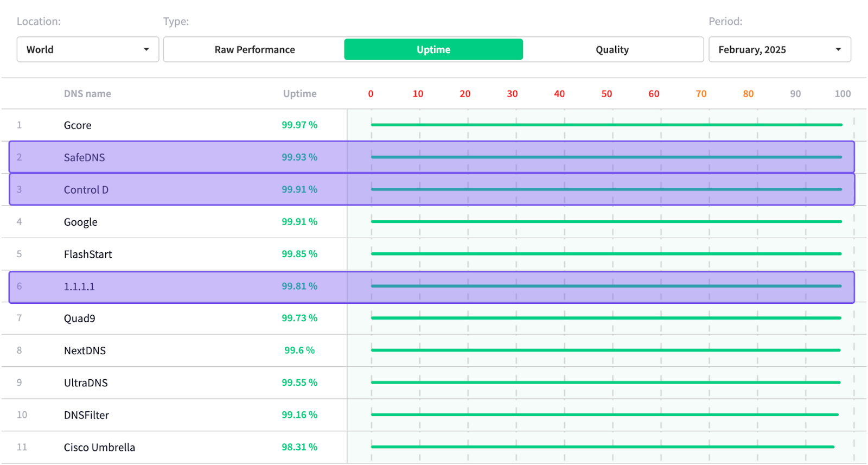Click the 0 axis label
Viewport: 868px width, 465px height.
pyautogui.click(x=371, y=93)
